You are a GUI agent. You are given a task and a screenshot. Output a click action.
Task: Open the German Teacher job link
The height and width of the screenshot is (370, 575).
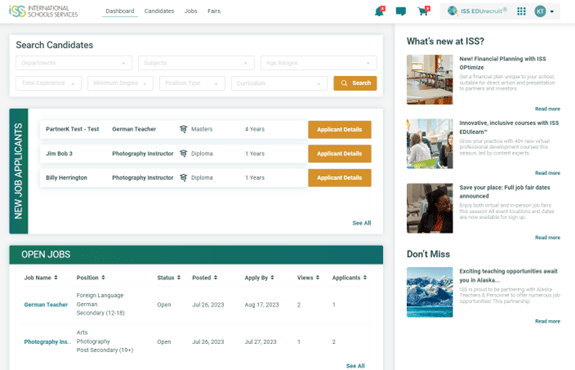[46, 305]
